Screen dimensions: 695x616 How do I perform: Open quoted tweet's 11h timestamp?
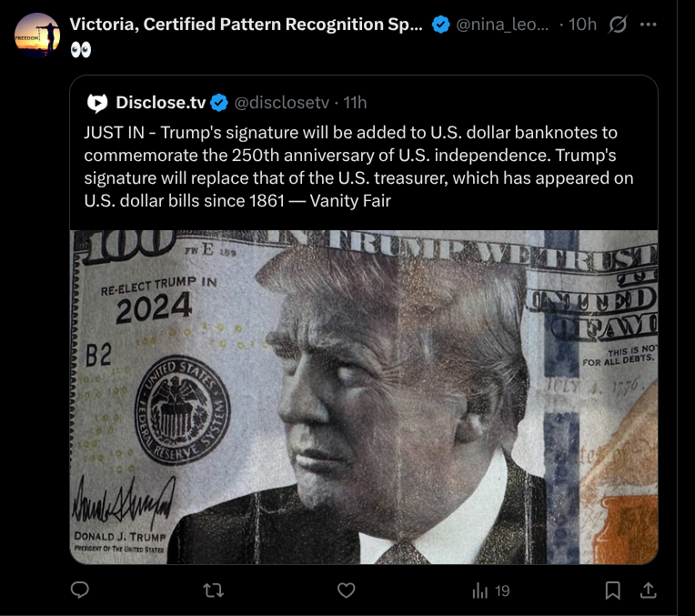point(355,103)
